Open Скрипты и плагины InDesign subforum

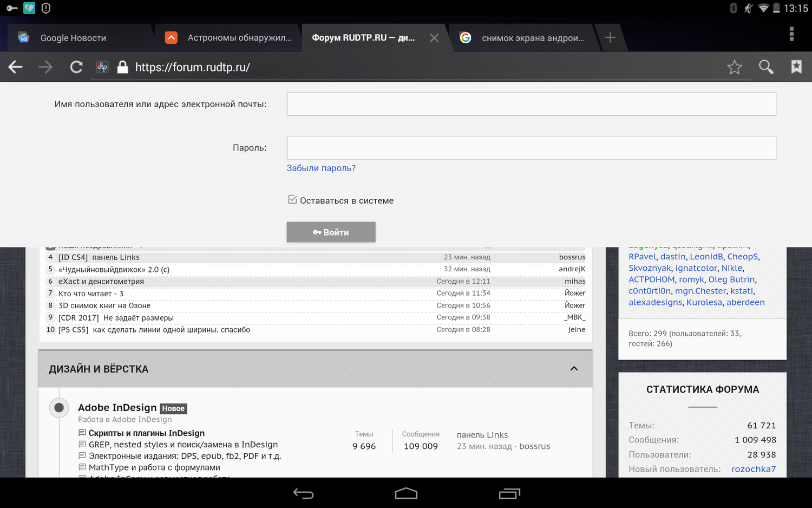click(146, 433)
